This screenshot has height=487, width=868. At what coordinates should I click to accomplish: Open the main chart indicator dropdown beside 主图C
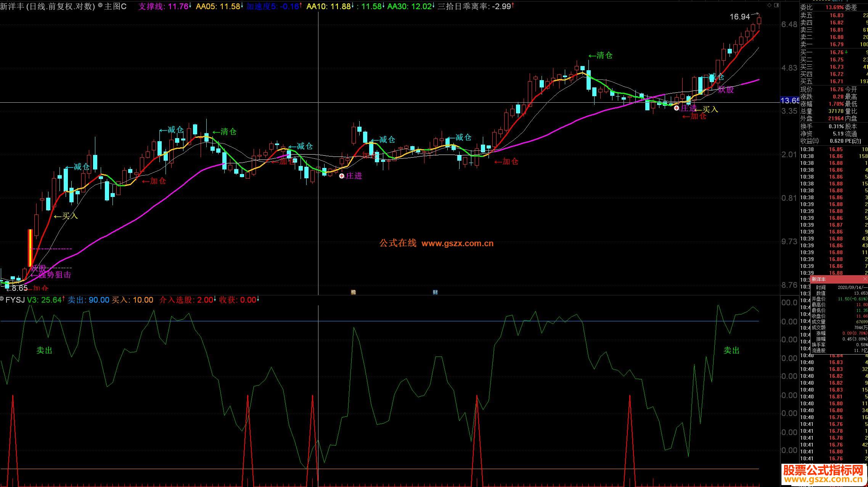100,6
